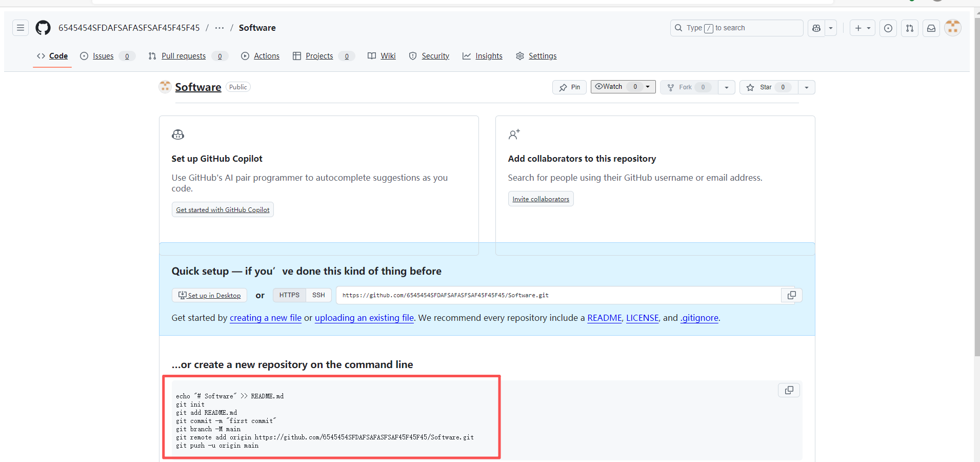Open the Wiki tab
This screenshot has height=462, width=980.
(x=382, y=56)
